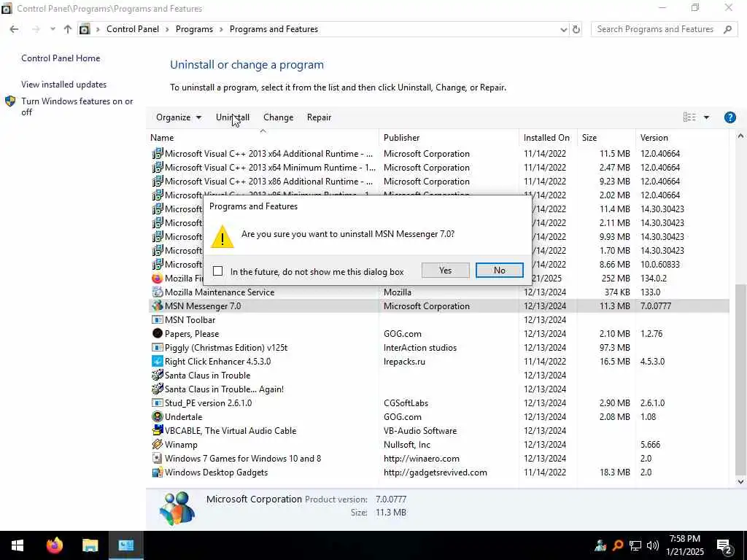This screenshot has height=560, width=747.
Task: Click Programs in the breadcrumb path
Action: pos(194,29)
